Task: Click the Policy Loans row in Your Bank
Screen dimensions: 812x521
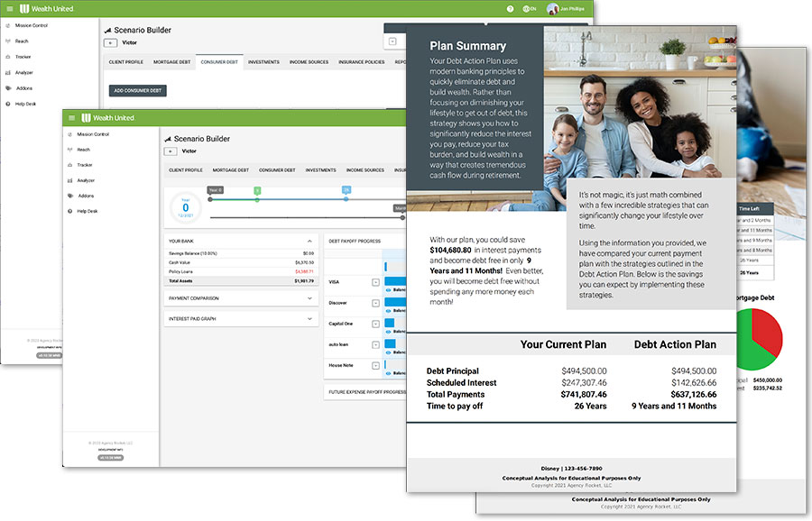Action: (241, 271)
